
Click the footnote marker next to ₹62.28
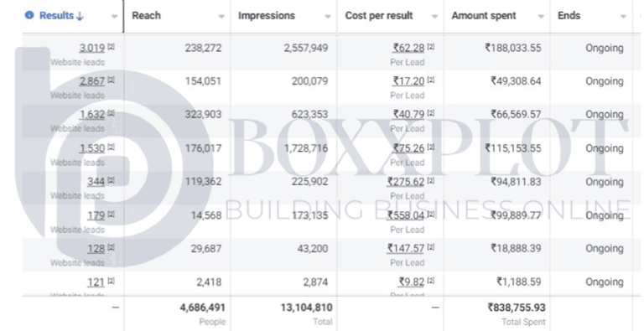431,47
